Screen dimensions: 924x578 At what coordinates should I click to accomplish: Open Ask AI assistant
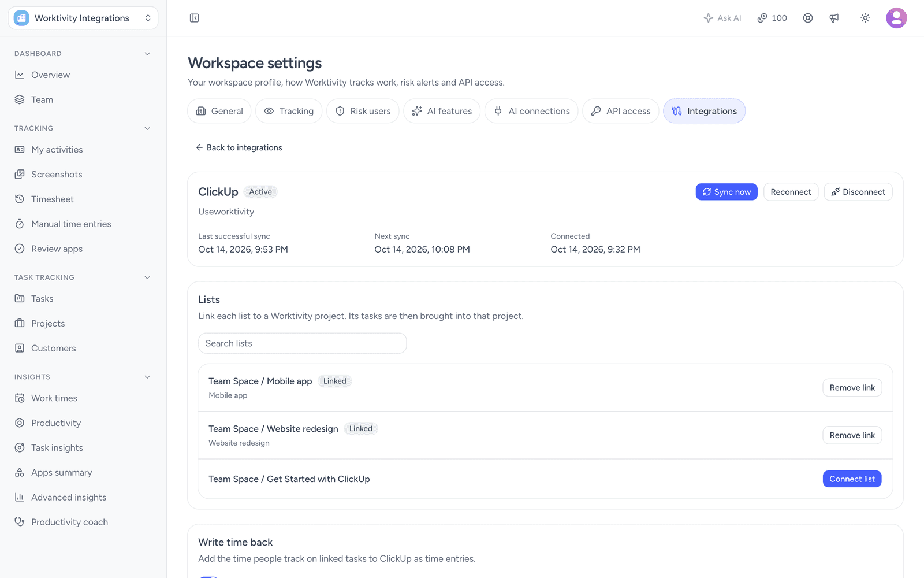click(722, 18)
